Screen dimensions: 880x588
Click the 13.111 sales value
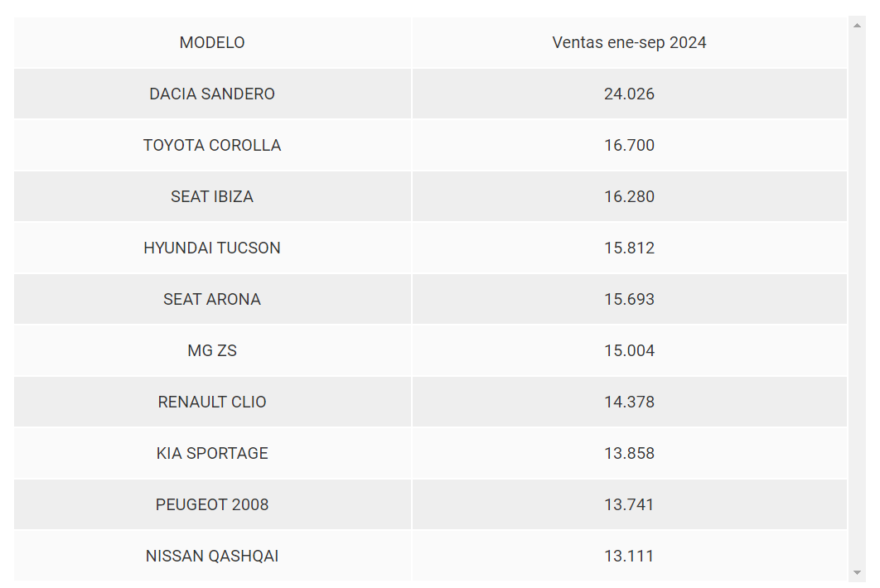tap(629, 556)
